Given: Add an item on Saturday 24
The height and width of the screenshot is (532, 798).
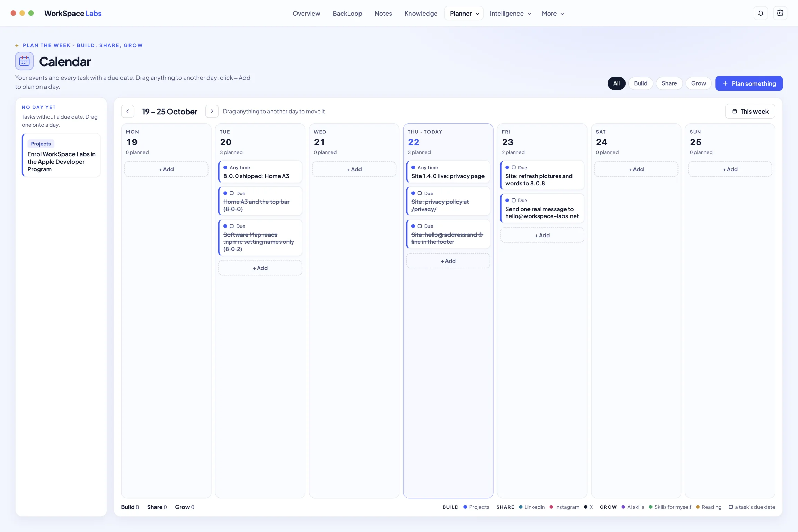Looking at the screenshot, I should (x=636, y=169).
